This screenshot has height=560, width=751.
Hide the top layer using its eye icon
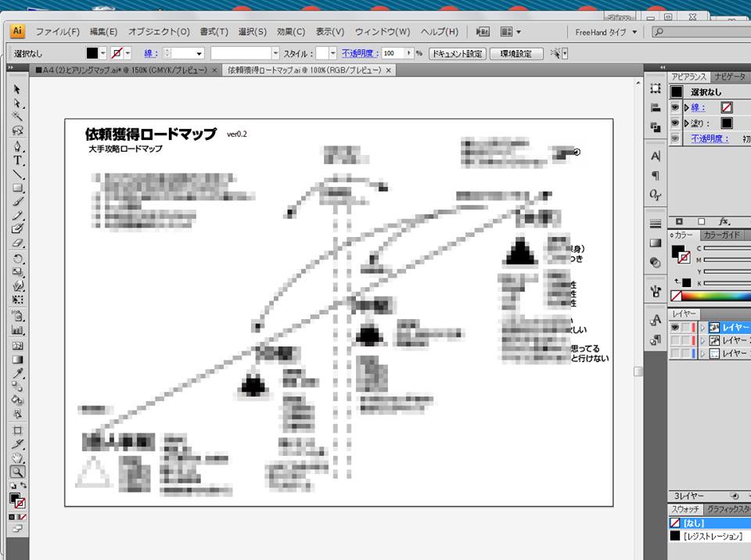click(x=675, y=328)
